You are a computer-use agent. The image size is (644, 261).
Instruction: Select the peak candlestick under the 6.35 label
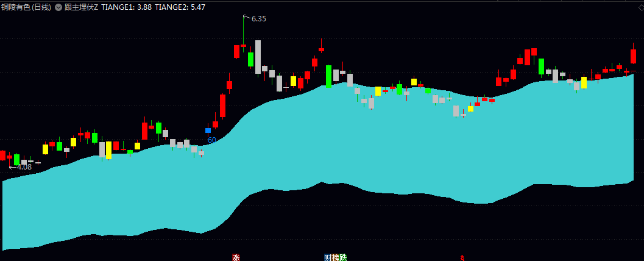click(x=243, y=34)
